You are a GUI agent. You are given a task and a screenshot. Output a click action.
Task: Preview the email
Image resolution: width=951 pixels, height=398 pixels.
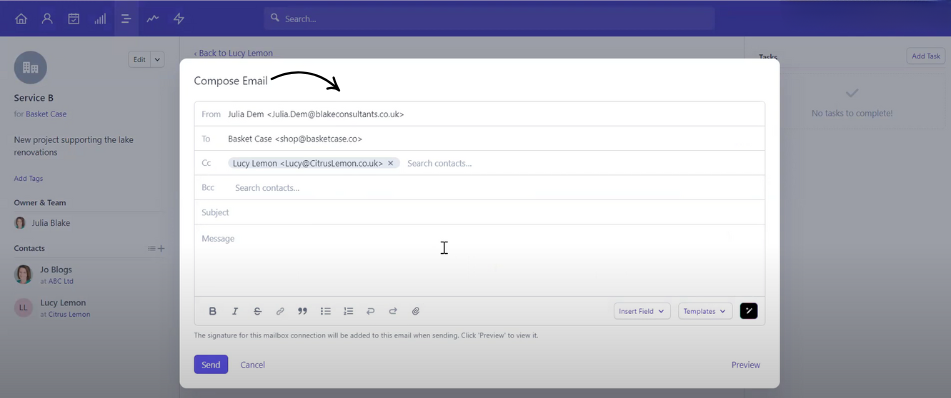coord(745,365)
